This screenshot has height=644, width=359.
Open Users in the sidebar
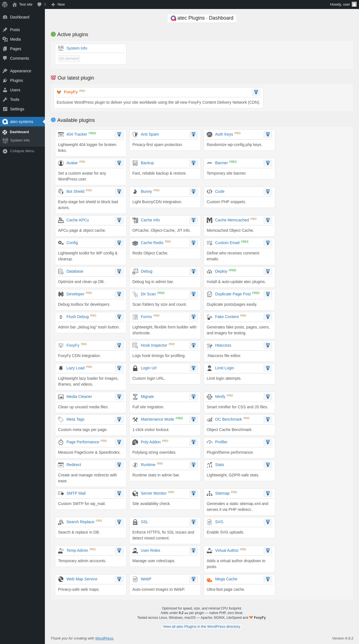pos(22,90)
